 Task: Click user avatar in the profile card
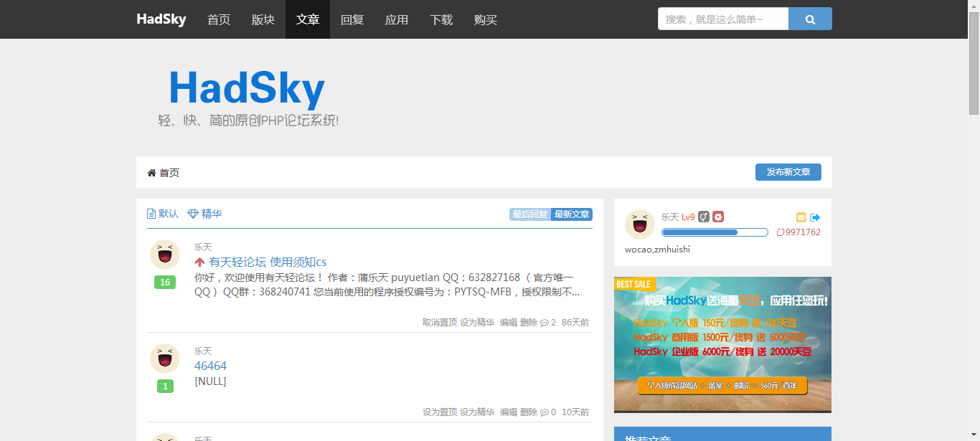[x=640, y=224]
